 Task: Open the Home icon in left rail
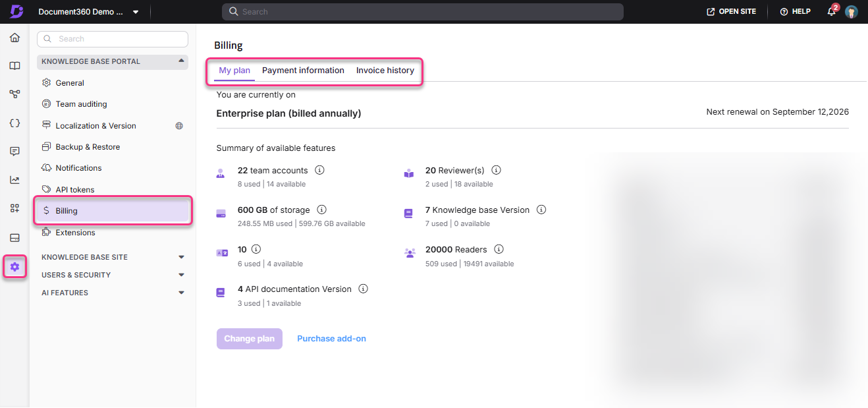pos(14,38)
